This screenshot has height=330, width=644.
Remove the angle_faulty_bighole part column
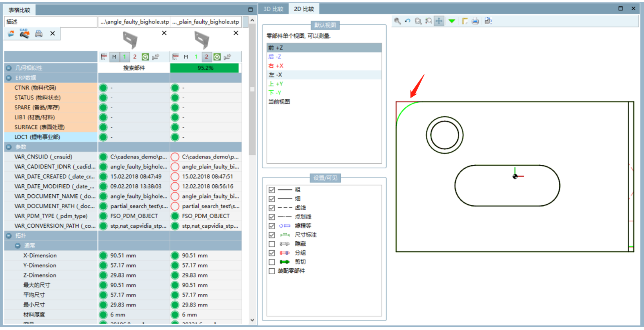(x=164, y=33)
